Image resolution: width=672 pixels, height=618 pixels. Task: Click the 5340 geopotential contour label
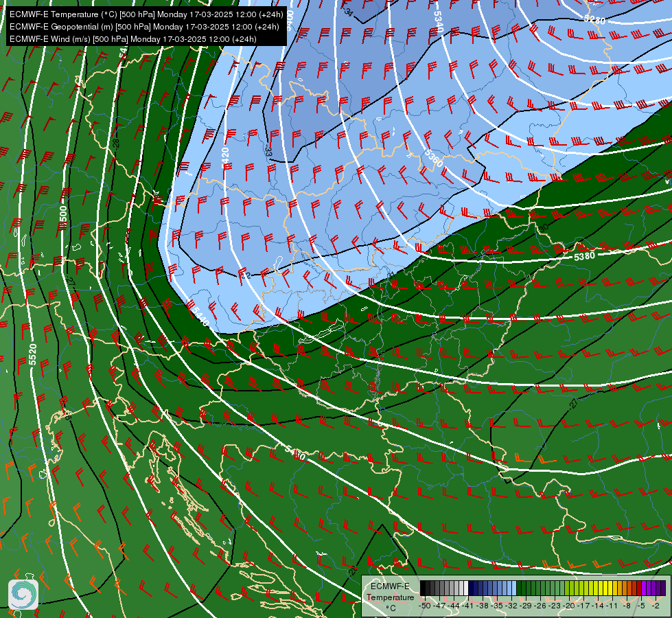pyautogui.click(x=439, y=21)
